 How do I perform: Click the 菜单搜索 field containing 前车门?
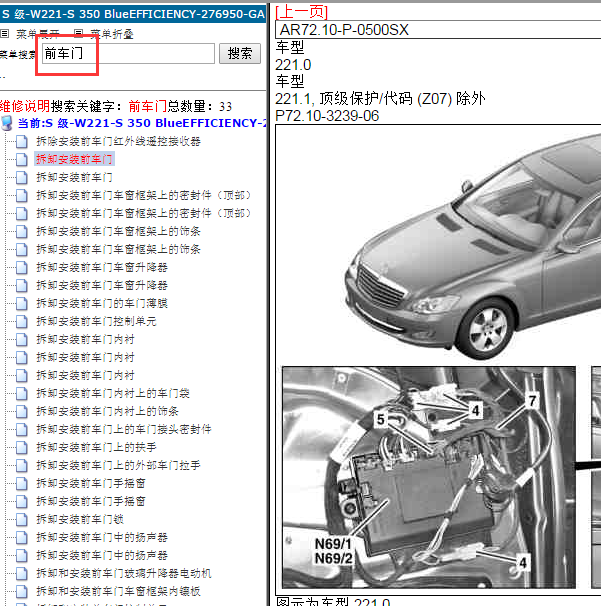(128, 53)
